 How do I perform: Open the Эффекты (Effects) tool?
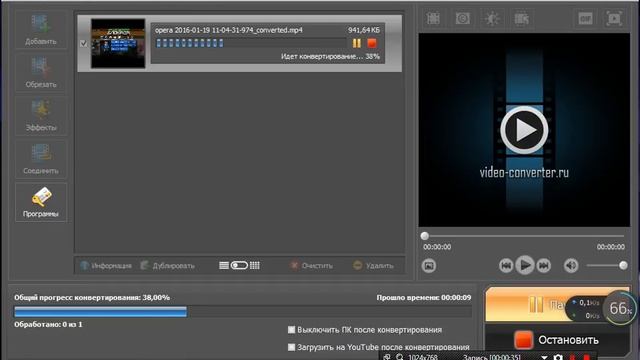[41, 116]
